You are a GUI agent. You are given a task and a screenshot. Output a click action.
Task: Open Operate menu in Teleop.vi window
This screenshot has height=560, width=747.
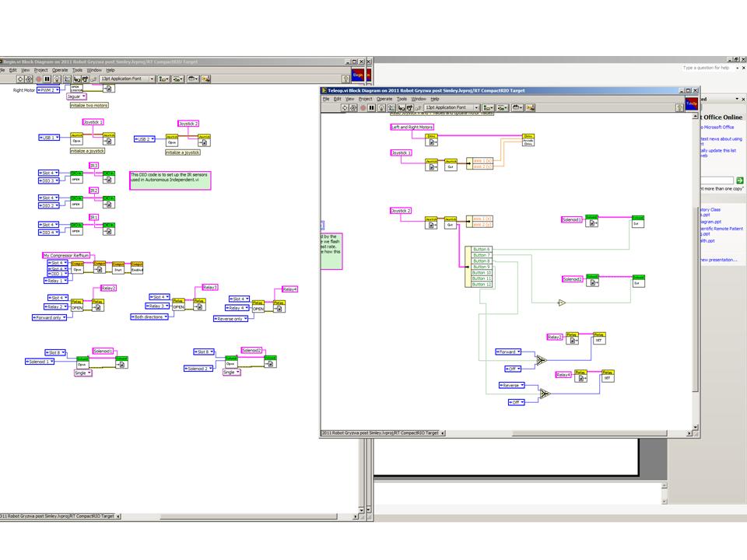click(384, 99)
